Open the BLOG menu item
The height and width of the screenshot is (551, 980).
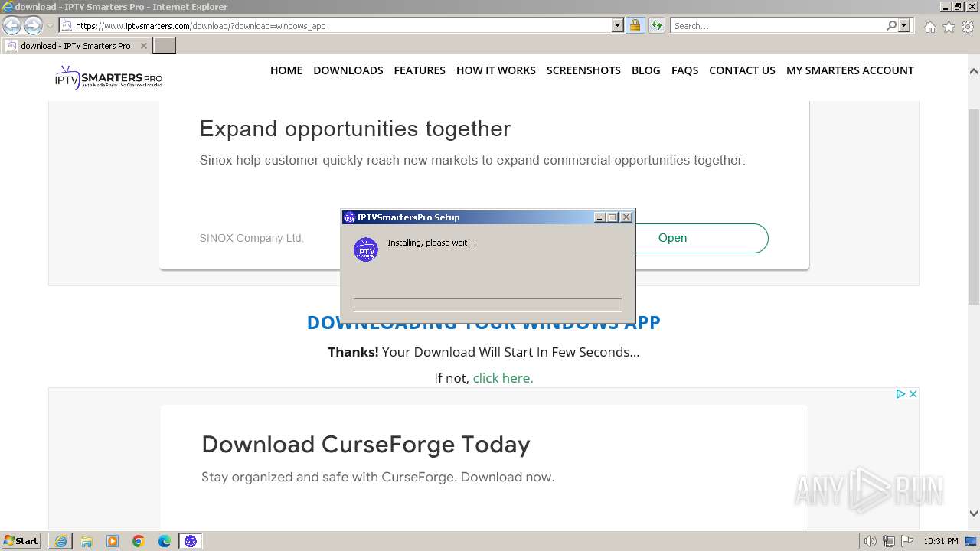pos(646,70)
